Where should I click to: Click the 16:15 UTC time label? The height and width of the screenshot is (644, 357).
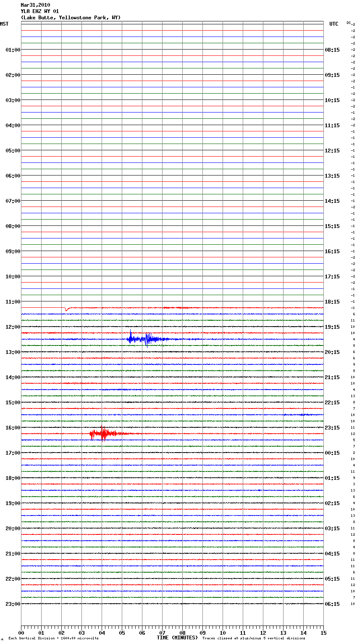(332, 251)
